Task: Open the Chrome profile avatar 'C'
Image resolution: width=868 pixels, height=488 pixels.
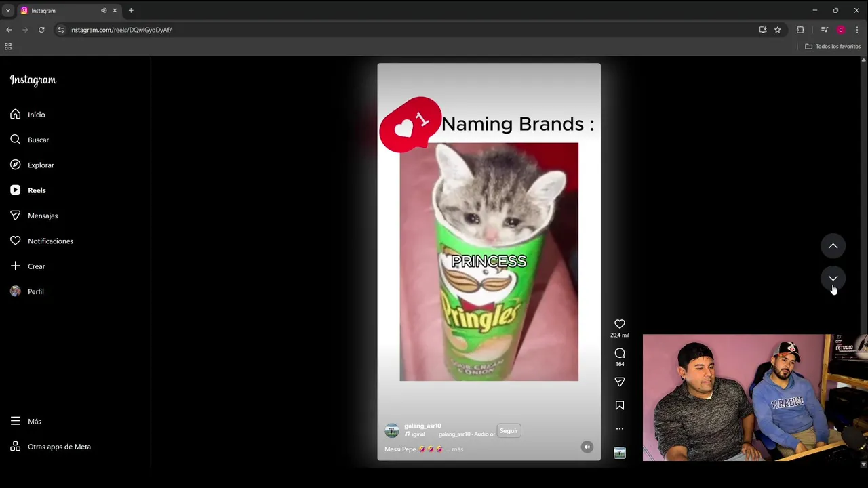Action: [841, 30]
